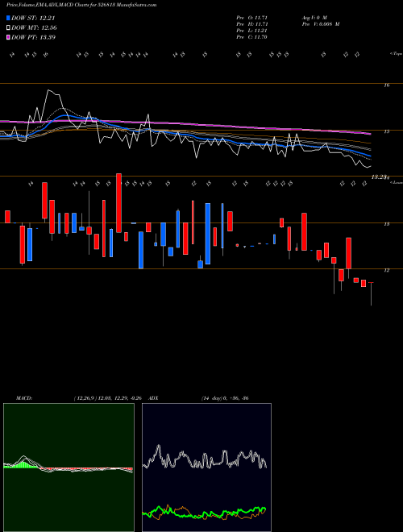The height and width of the screenshot is (532, 403).
Task: Click the ADX '(14 day) 6, +36, -36' text
Action: click(225, 398)
